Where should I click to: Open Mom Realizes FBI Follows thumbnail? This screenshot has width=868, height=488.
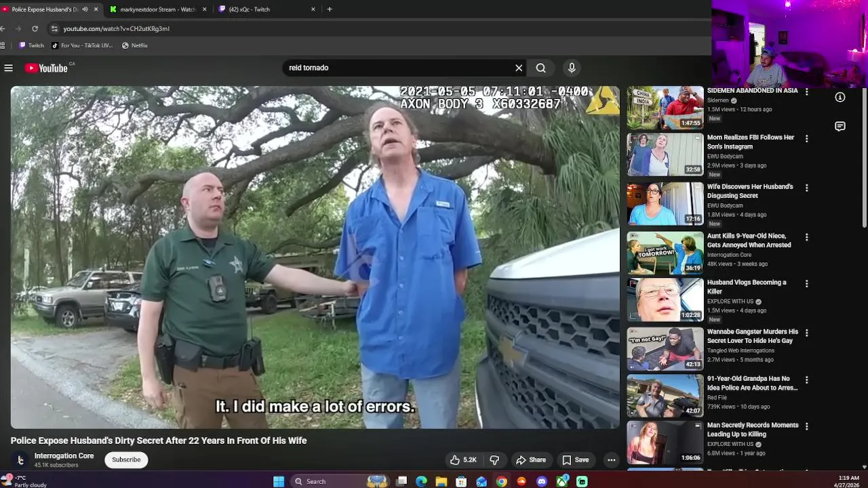(665, 155)
